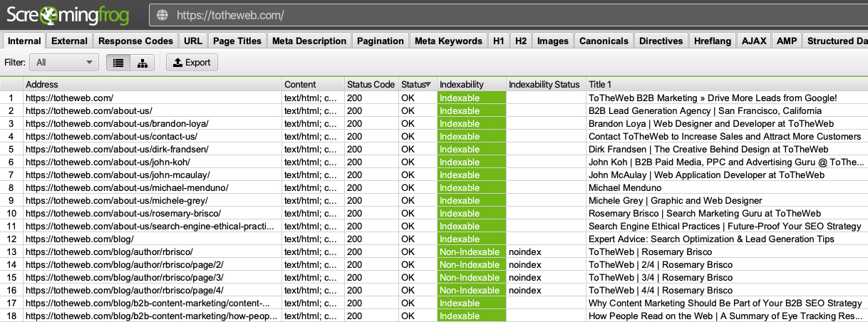
Task: Open the Meta Description tab
Action: 309,41
